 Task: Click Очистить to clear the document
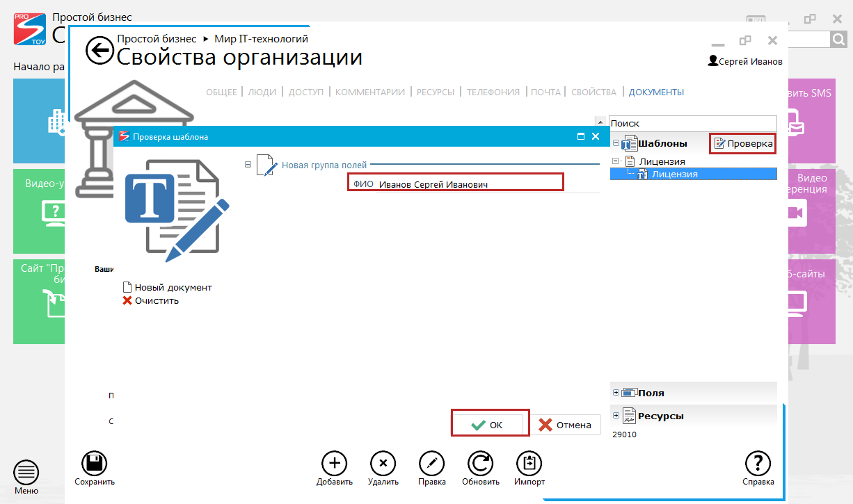coord(156,300)
